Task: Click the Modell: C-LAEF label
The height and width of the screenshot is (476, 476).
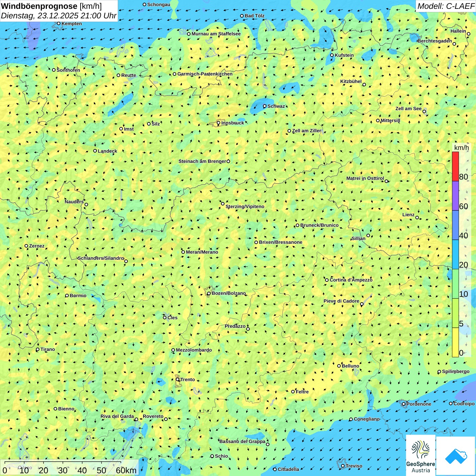Action: coord(446,6)
